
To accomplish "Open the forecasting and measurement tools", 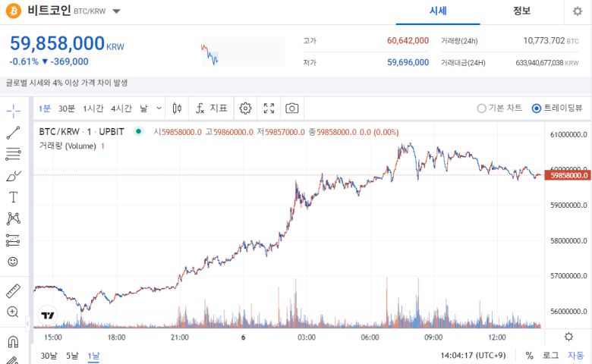I will 13,240.
